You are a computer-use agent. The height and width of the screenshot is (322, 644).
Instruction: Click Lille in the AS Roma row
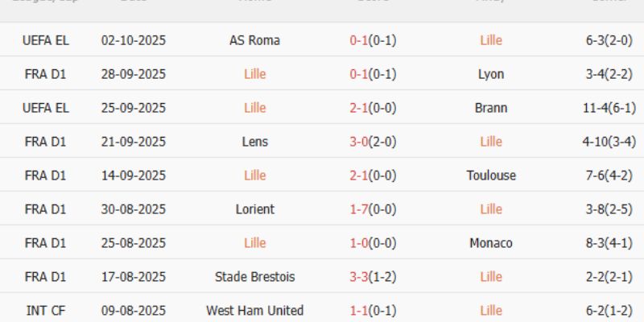[x=490, y=40]
